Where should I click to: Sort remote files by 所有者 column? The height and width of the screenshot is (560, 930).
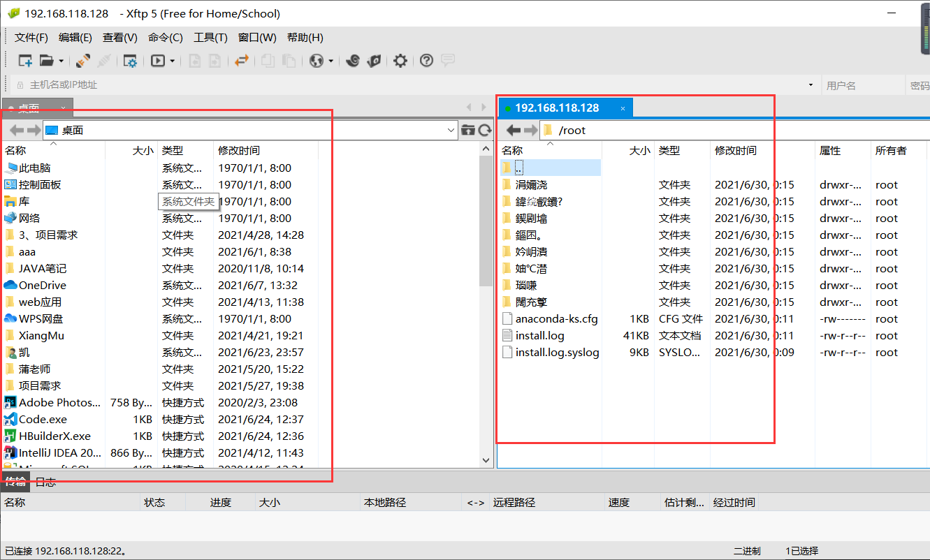pyautogui.click(x=900, y=150)
